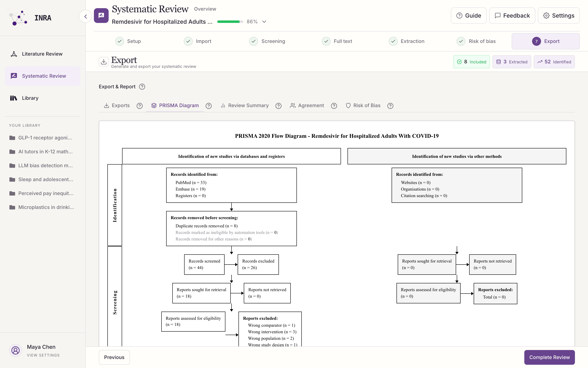Expand the review progress dropdown chevron

point(264,22)
